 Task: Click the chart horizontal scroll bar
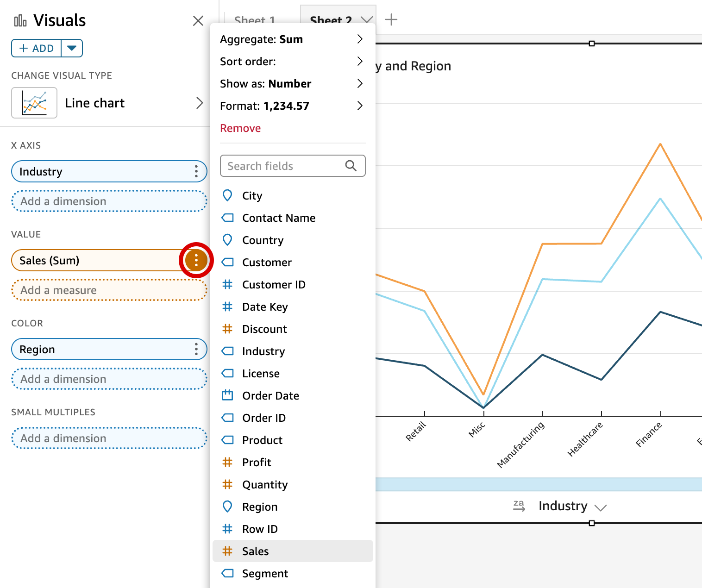coord(539,484)
